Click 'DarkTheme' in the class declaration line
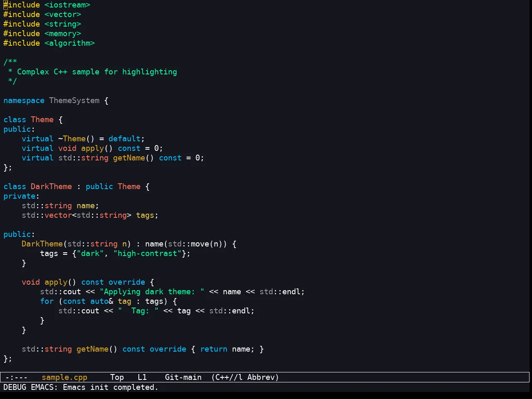Viewport: 532px width, 399px height. click(51, 187)
